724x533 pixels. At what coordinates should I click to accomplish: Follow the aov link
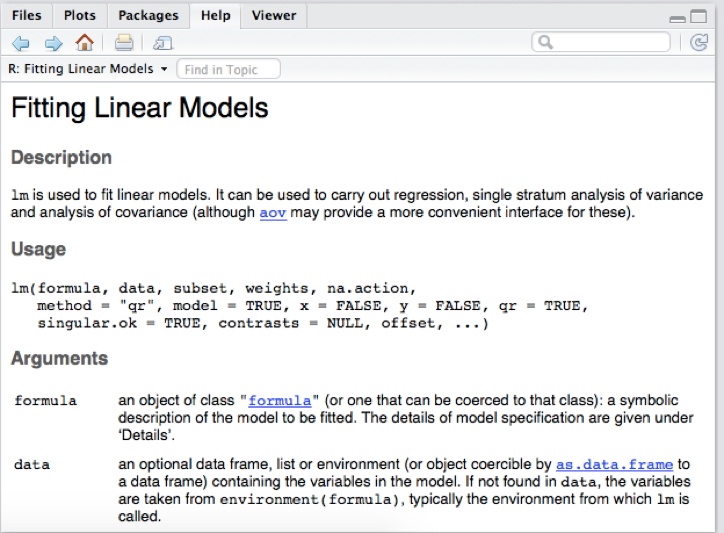point(273,212)
